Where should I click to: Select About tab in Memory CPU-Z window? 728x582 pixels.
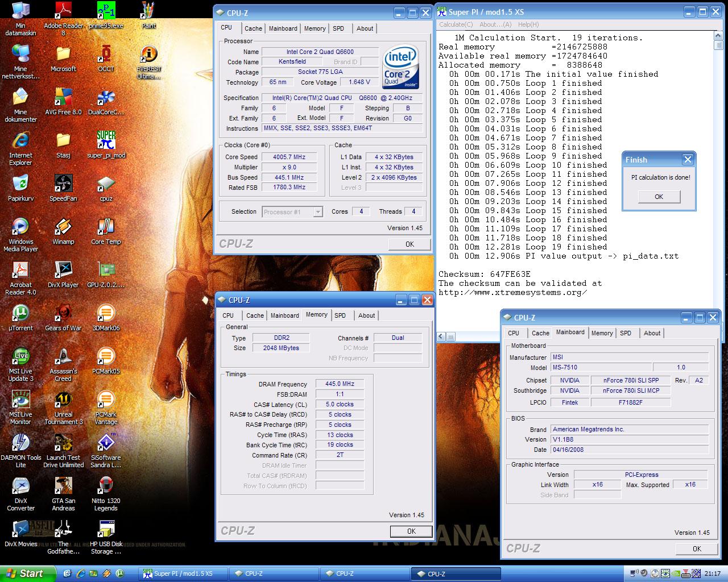point(366,315)
